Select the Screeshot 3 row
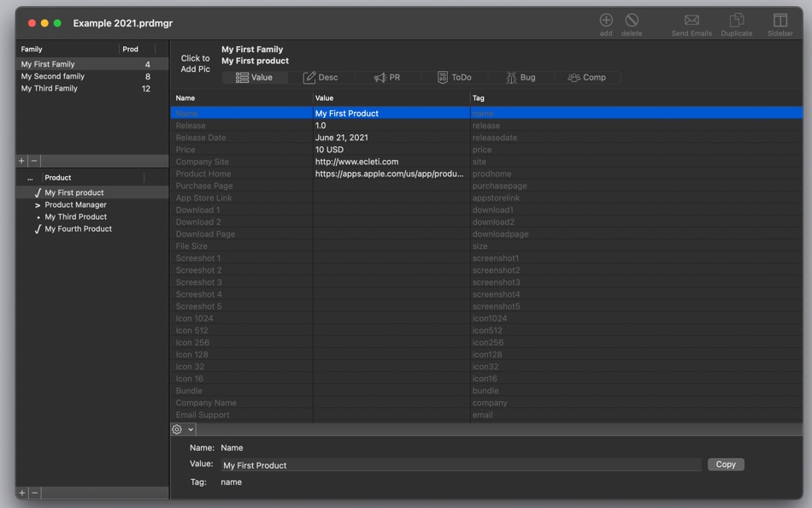The image size is (812, 508). (487, 282)
